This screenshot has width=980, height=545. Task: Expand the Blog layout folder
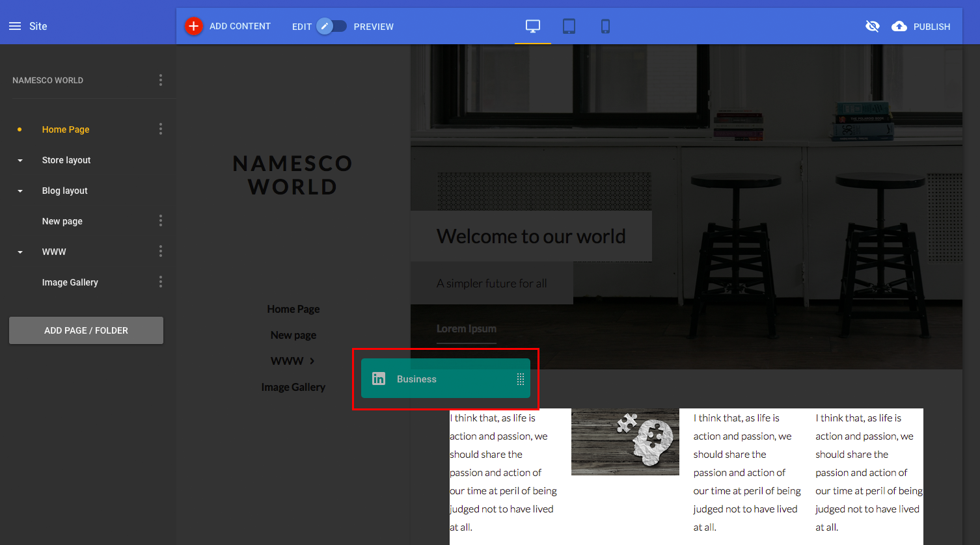[20, 191]
